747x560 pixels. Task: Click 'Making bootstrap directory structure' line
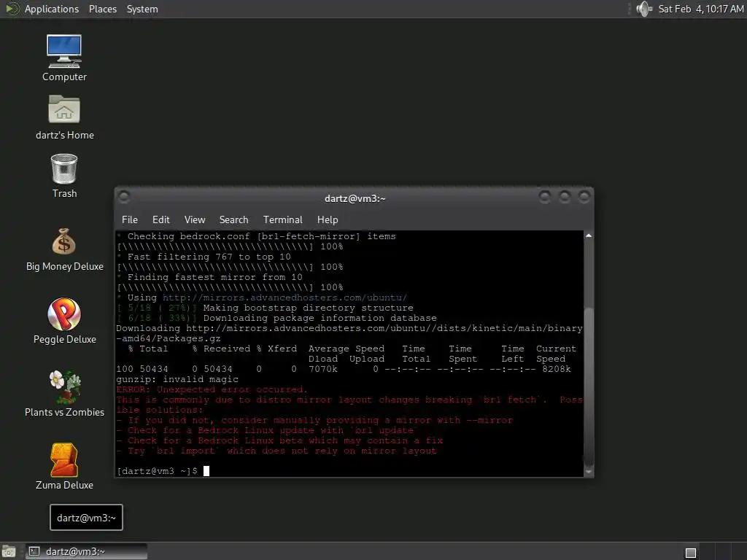click(309, 308)
